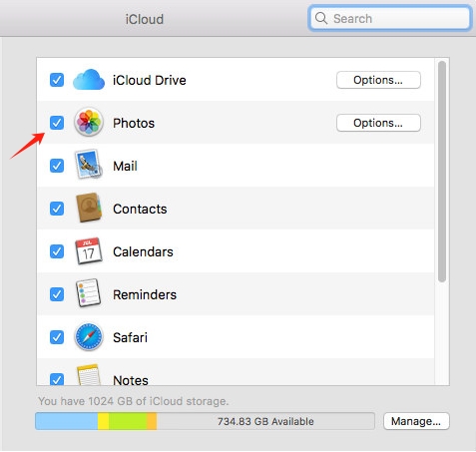
Task: Click the Calendars label
Action: tap(143, 251)
